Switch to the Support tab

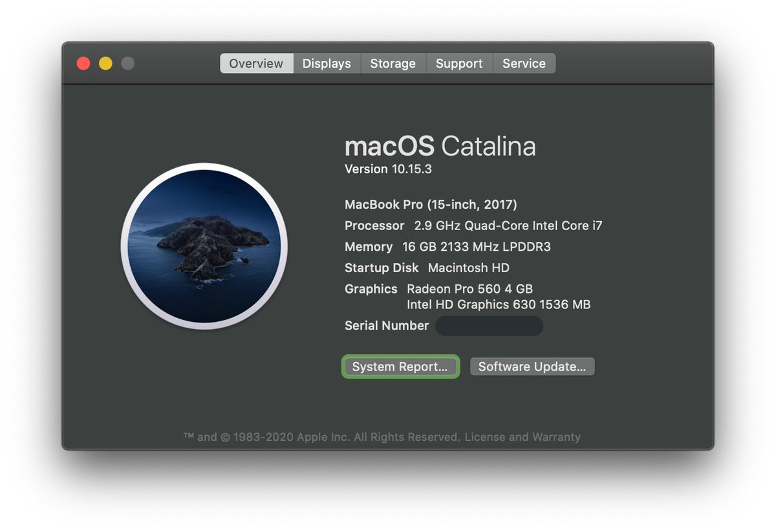[459, 63]
